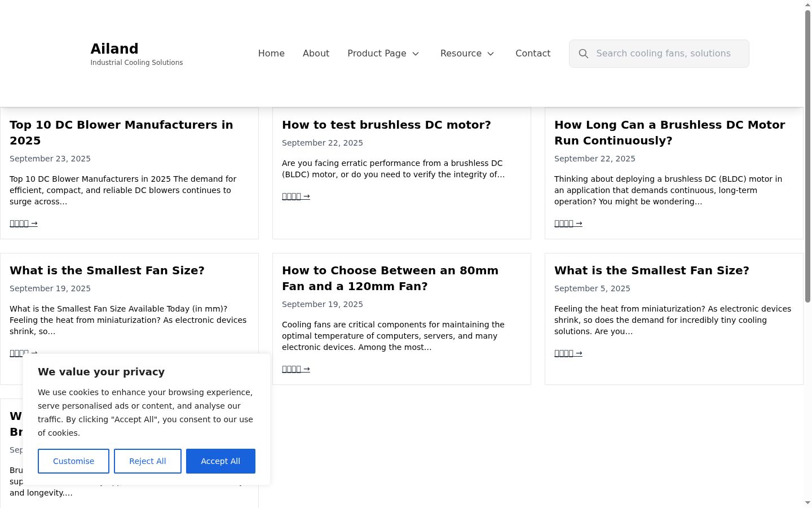Click read-more arrow under DC Blower Manufacturers

coord(24,224)
